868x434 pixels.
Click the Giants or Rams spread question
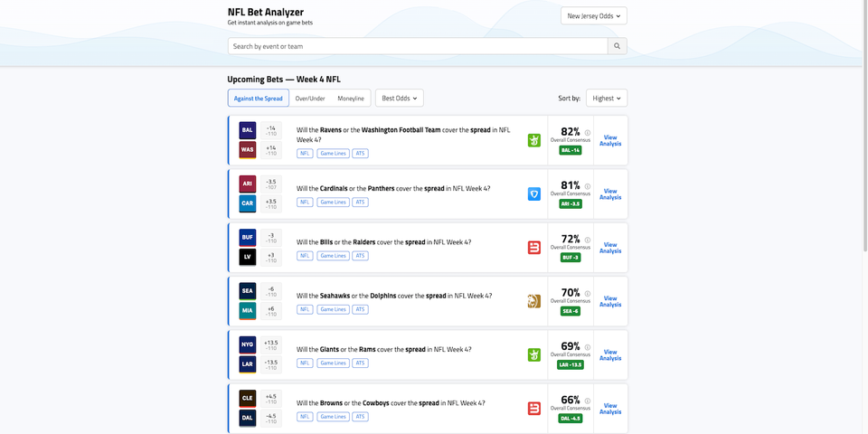tap(383, 349)
